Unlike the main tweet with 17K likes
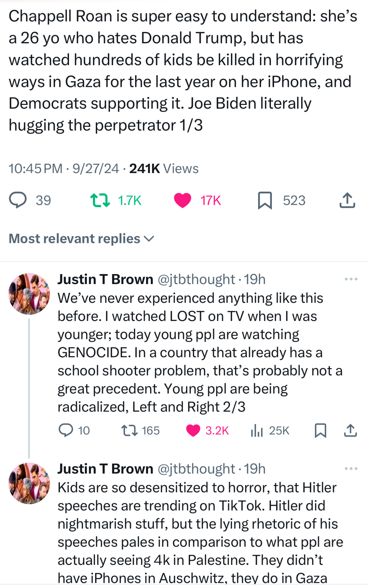The height and width of the screenshot is (588, 368). (182, 200)
